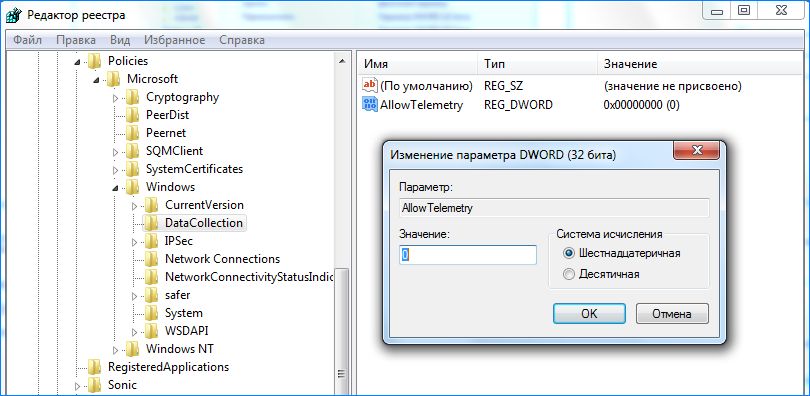Expand the CurrentVersion tree node

click(135, 205)
